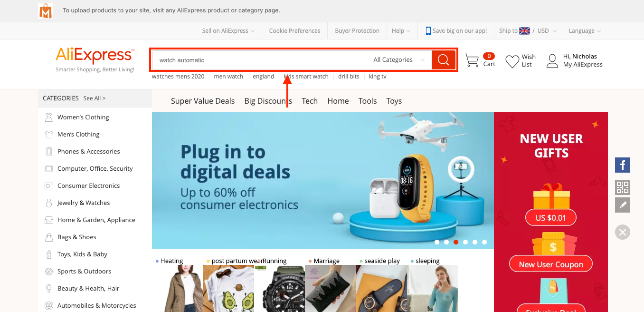Open the Wish List heart icon
The width and height of the screenshot is (644, 312).
(x=512, y=61)
